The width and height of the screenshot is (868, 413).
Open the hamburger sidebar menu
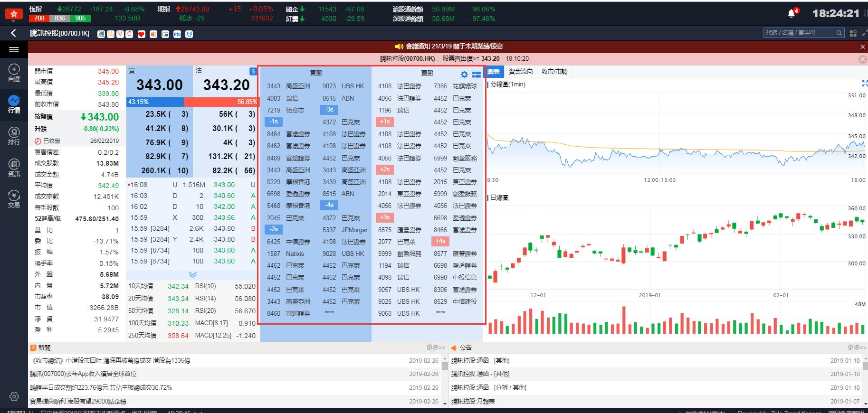(14, 49)
